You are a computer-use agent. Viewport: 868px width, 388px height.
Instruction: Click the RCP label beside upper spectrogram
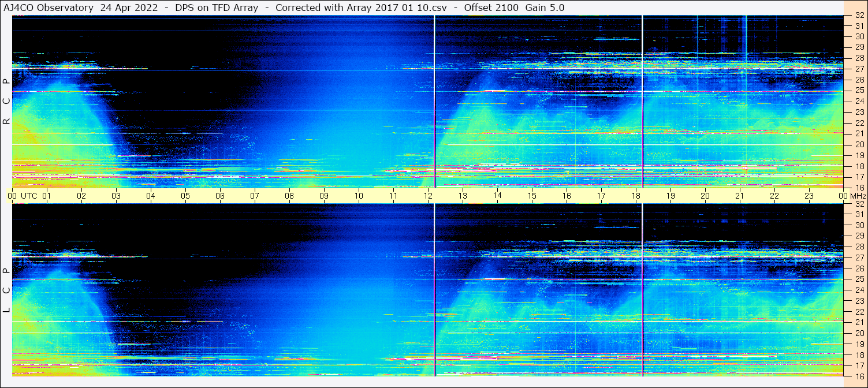6,102
